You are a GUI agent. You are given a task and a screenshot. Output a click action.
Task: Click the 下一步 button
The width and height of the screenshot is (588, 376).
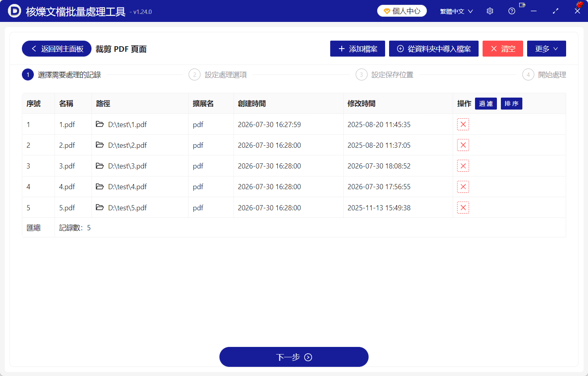tap(294, 357)
